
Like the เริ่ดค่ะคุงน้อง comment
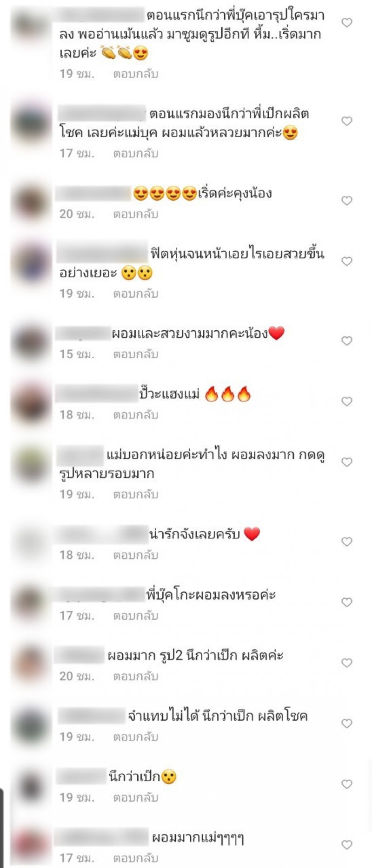347,201
